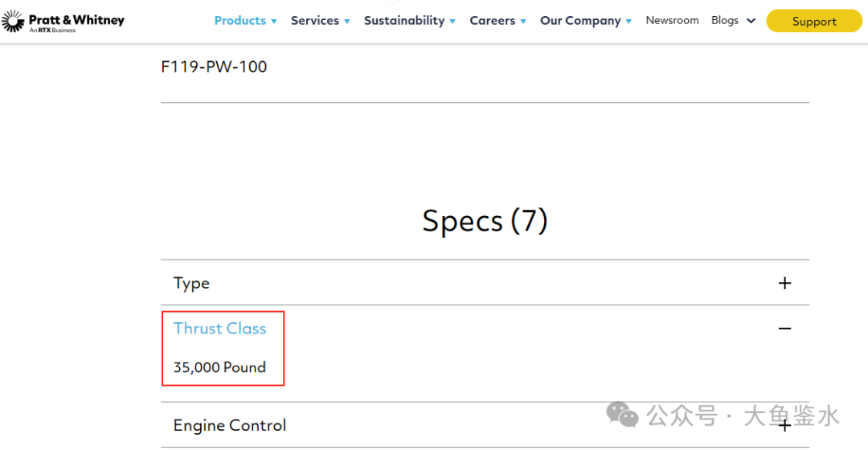Open the Blogs chevron dropdown
Image resolution: width=868 pixels, height=450 pixels.
tap(751, 21)
